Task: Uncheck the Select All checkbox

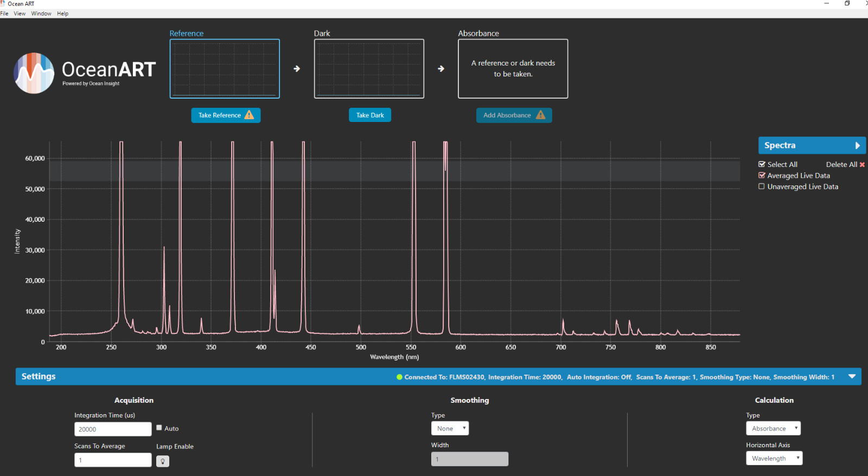Action: pyautogui.click(x=762, y=164)
